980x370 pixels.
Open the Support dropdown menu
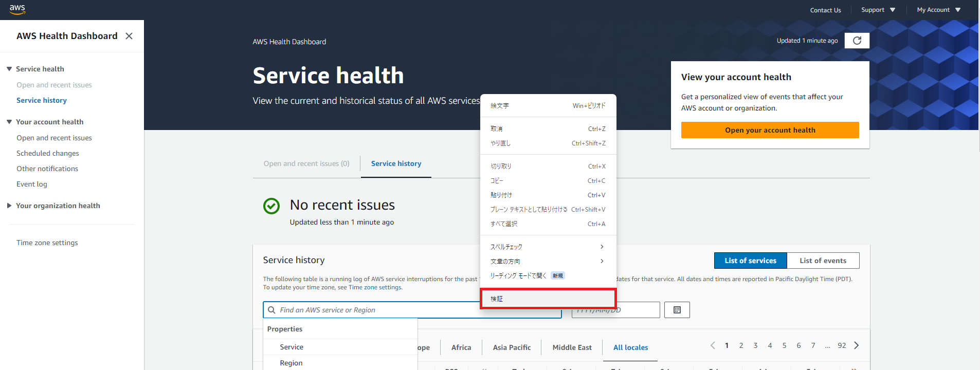(x=878, y=10)
